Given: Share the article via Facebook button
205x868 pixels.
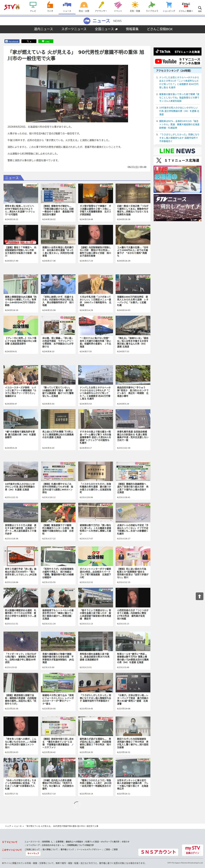Looking at the screenshot, I should 12,41.
